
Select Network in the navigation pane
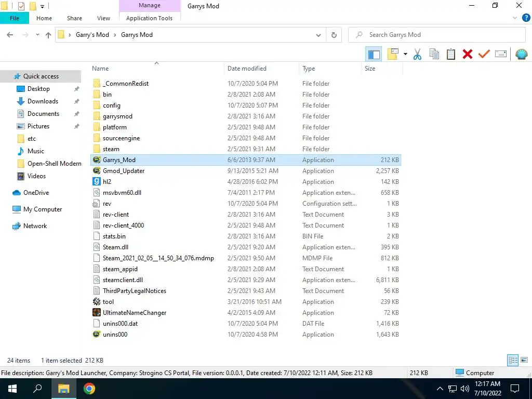[35, 226]
